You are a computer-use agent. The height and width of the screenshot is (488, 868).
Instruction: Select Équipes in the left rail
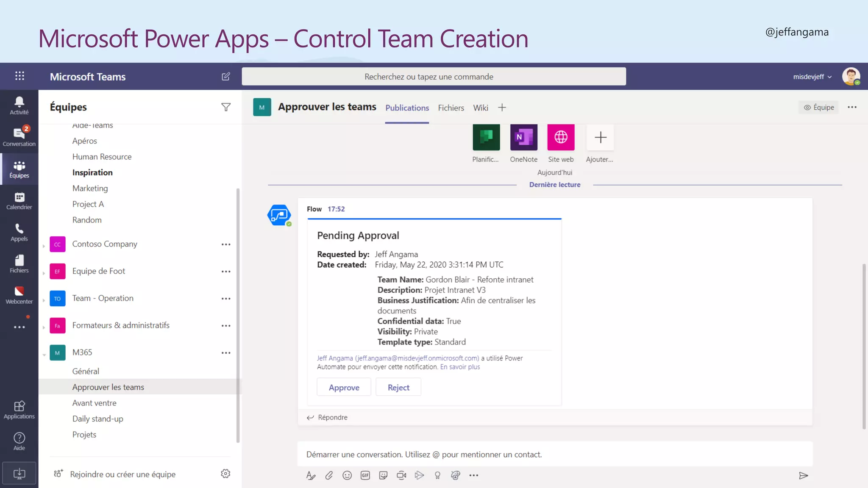click(19, 169)
